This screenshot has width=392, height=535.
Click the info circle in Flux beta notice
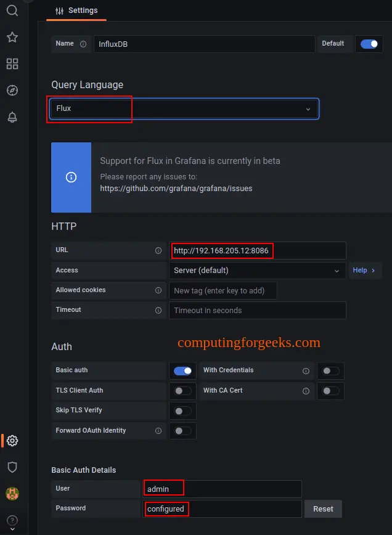(x=71, y=177)
